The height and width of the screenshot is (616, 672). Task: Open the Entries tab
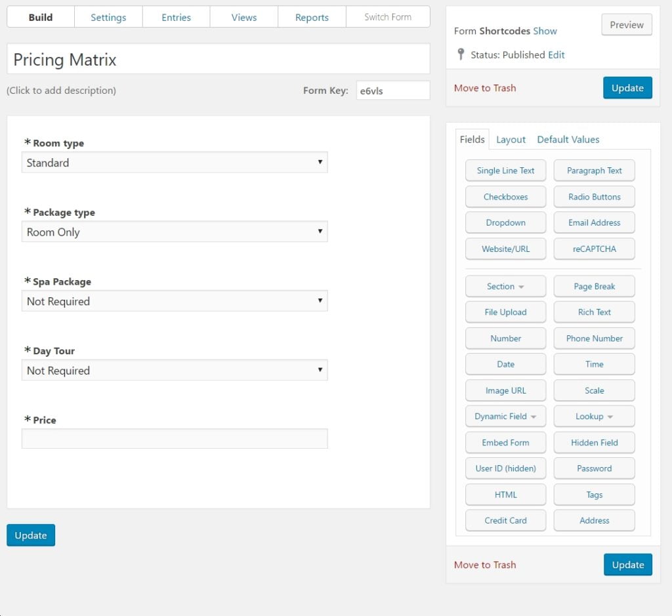pos(176,17)
